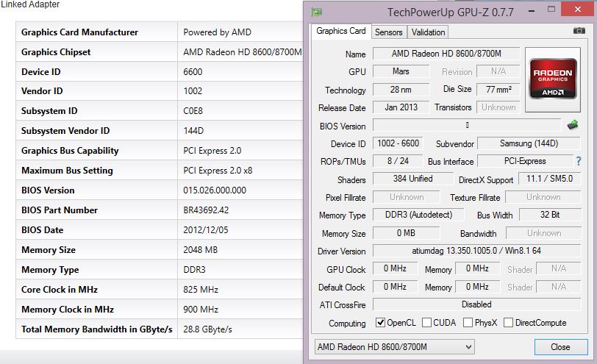Click the Die Size field 77 mm²

(498, 90)
